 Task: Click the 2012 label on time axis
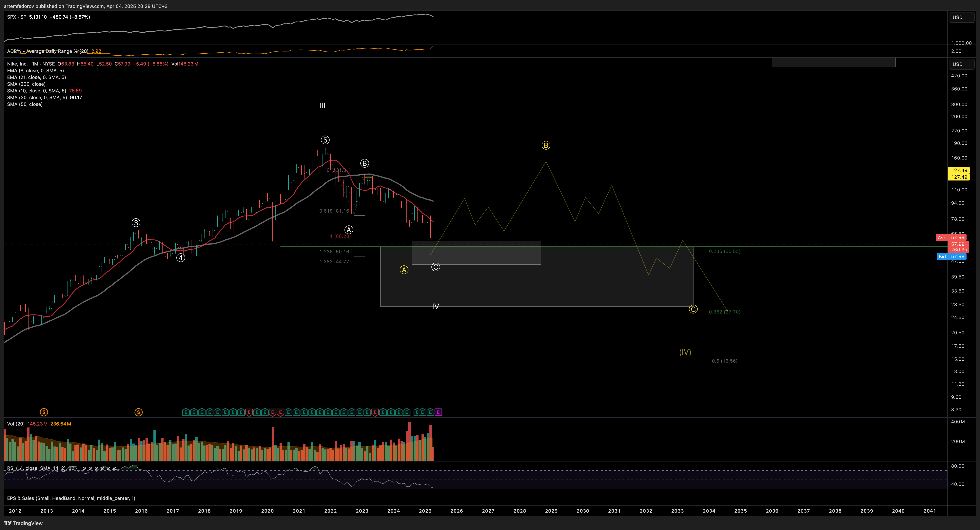(15, 511)
